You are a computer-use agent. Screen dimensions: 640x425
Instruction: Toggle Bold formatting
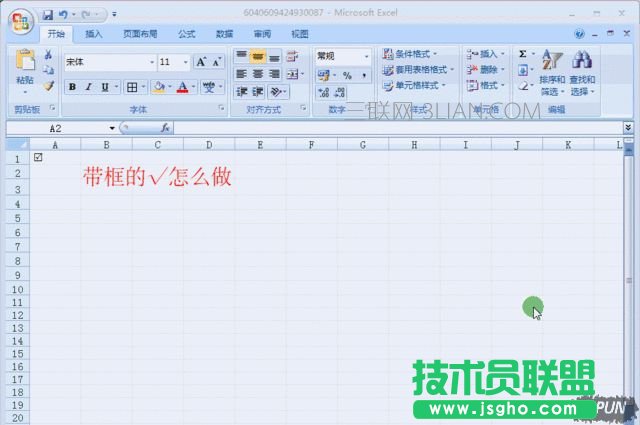tap(73, 87)
